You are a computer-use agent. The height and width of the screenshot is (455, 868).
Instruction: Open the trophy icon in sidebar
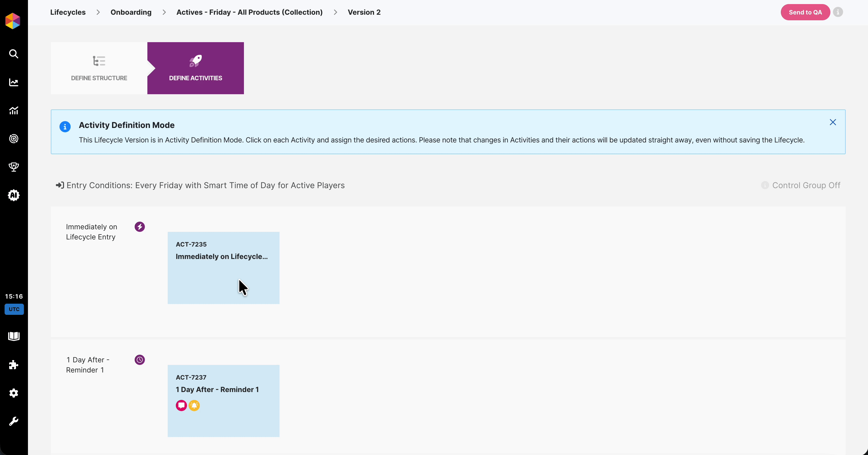pyautogui.click(x=13, y=167)
